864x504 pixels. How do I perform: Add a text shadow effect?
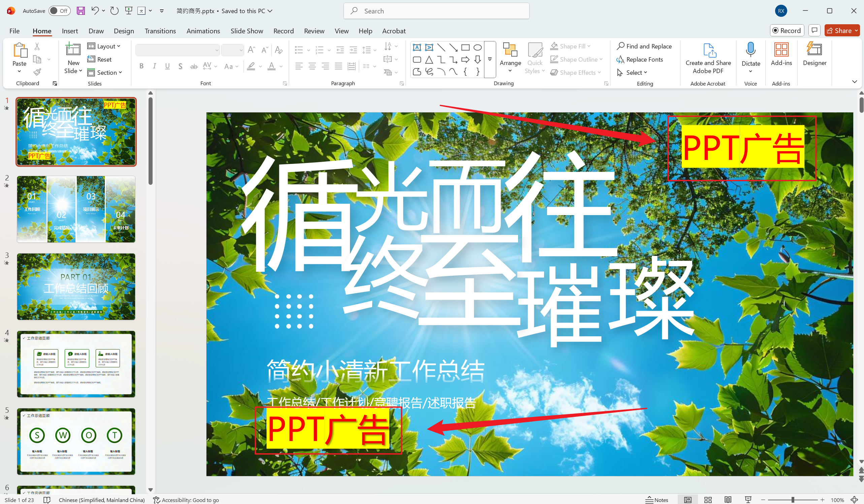pyautogui.click(x=180, y=66)
